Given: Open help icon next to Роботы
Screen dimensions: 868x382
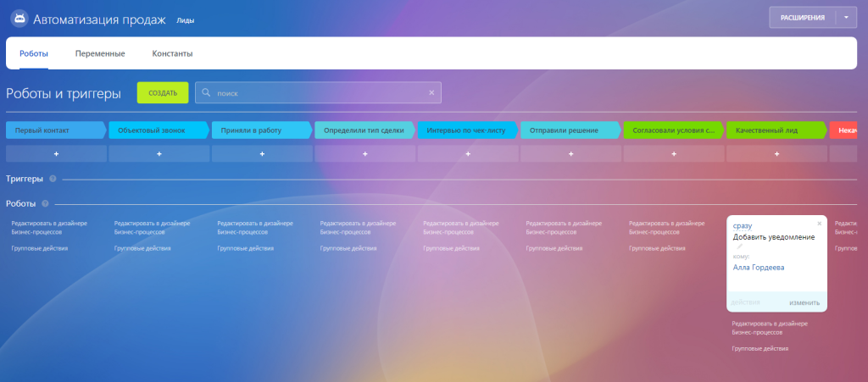Looking at the screenshot, I should click(x=45, y=203).
